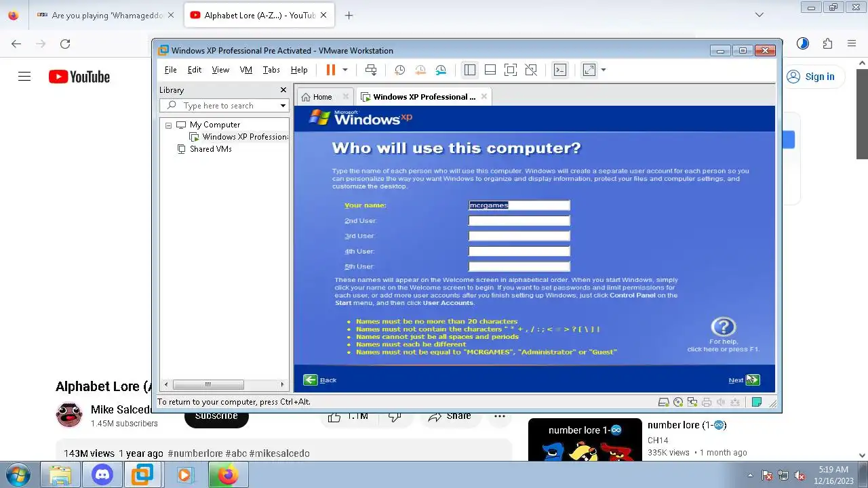Click the 4th User input field
868x488 pixels.
(519, 251)
